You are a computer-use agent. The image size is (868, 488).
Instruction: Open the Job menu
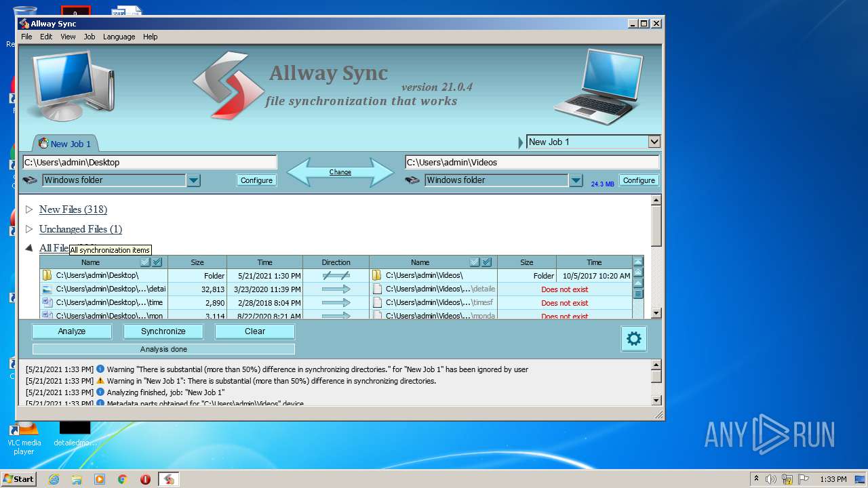pos(90,37)
